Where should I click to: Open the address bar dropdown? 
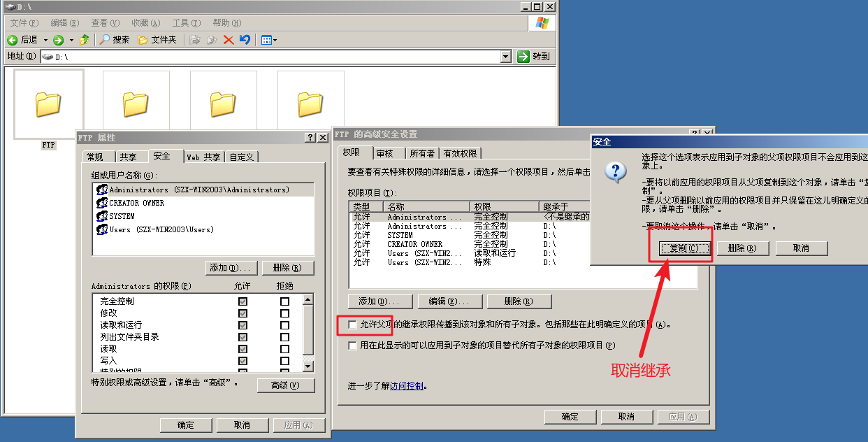point(505,56)
